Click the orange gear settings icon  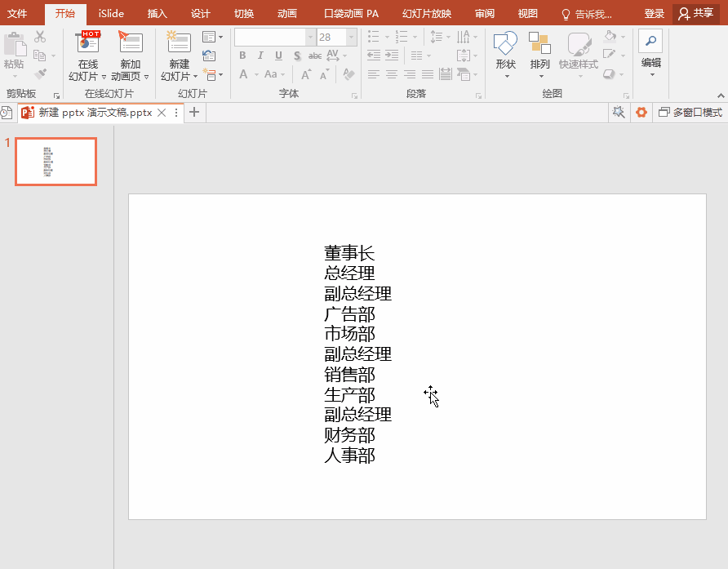(x=641, y=112)
